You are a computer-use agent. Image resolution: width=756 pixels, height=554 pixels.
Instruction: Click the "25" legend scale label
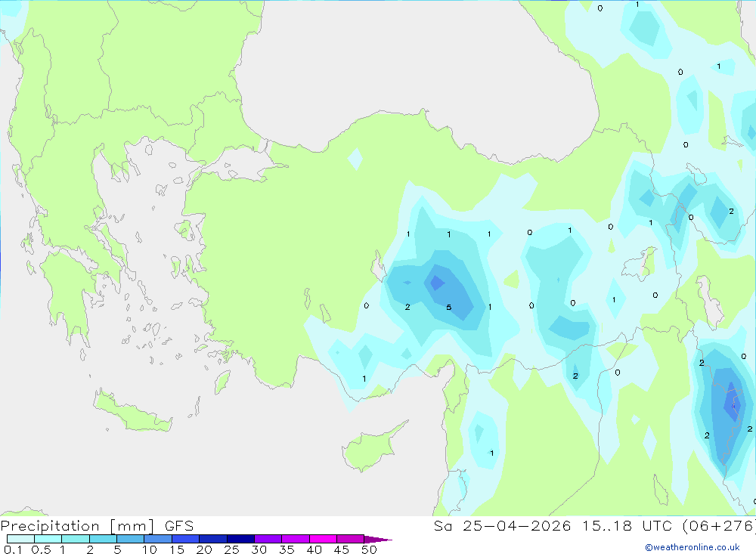pyautogui.click(x=231, y=549)
